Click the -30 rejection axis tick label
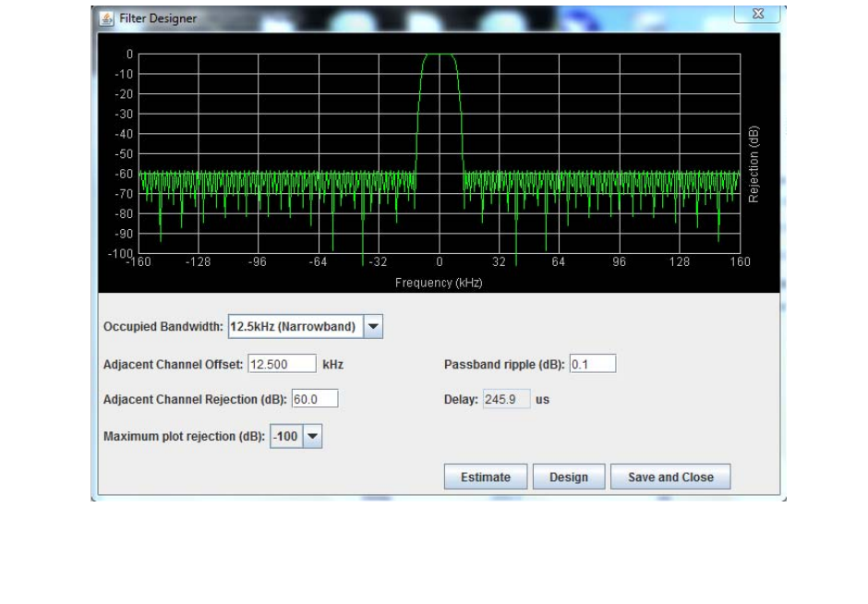This screenshot has height=604, width=868. click(124, 114)
